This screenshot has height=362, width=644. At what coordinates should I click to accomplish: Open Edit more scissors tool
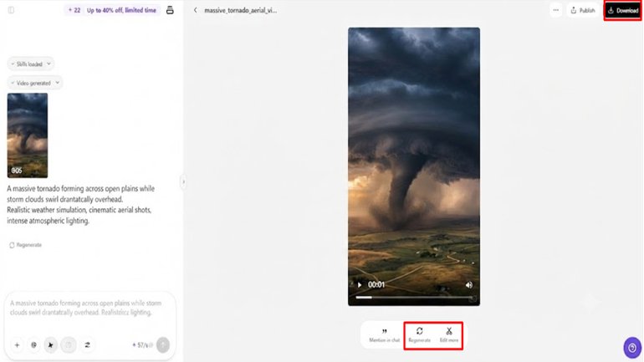[x=449, y=335]
